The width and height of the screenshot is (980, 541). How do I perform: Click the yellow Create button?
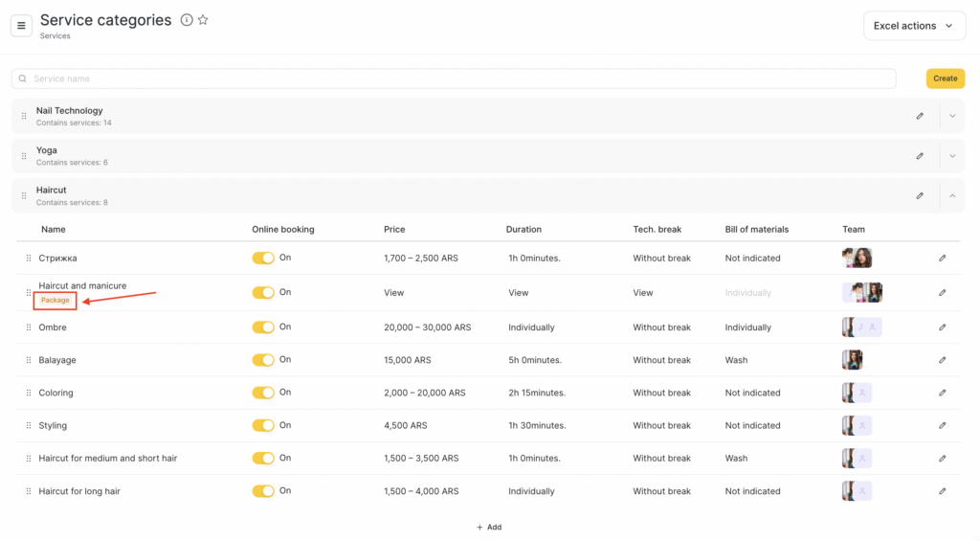coord(945,79)
